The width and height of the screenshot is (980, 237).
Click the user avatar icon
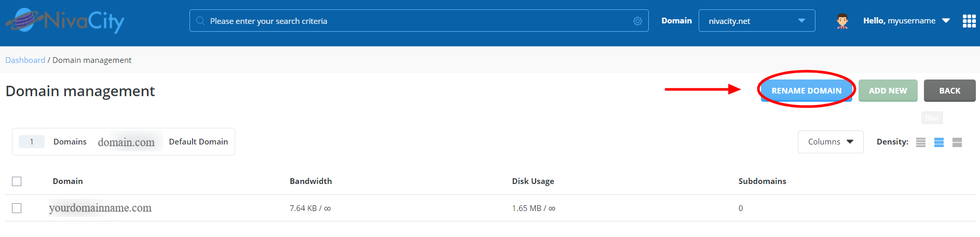pos(842,21)
